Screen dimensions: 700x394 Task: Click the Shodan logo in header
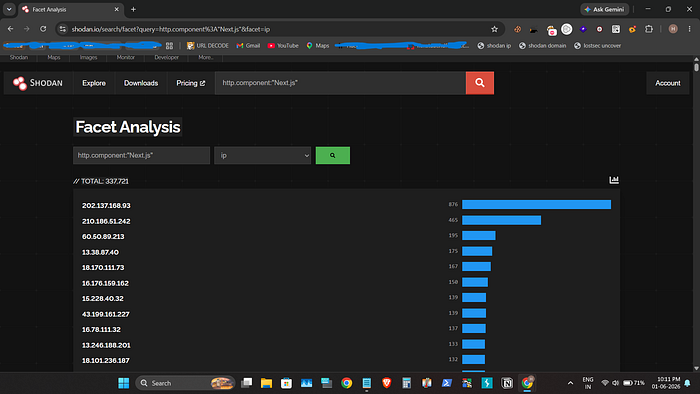pyautogui.click(x=38, y=83)
